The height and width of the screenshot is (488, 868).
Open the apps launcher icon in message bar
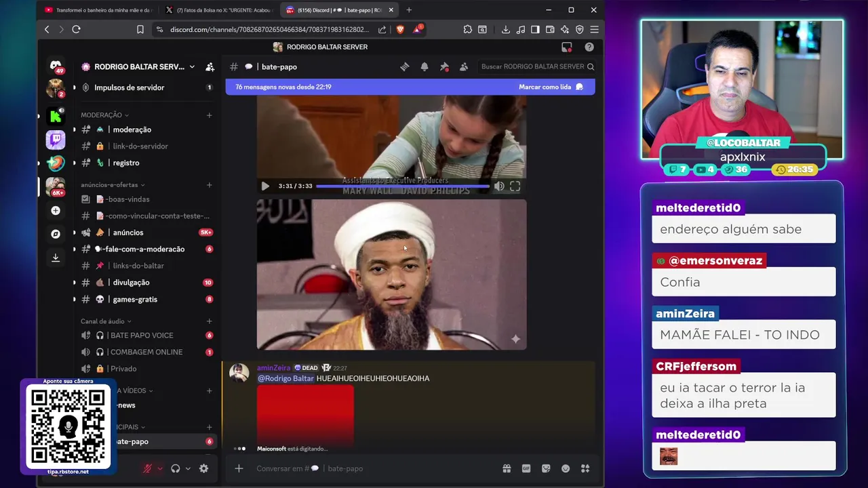585,468
